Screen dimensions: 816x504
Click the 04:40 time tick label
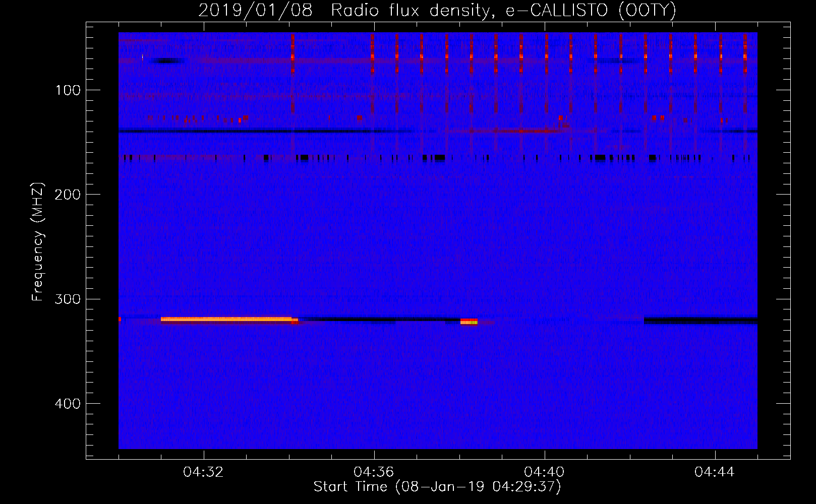click(x=544, y=472)
